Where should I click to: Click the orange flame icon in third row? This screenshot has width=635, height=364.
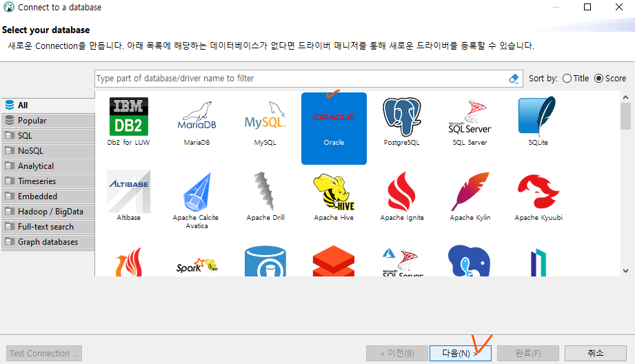[129, 262]
